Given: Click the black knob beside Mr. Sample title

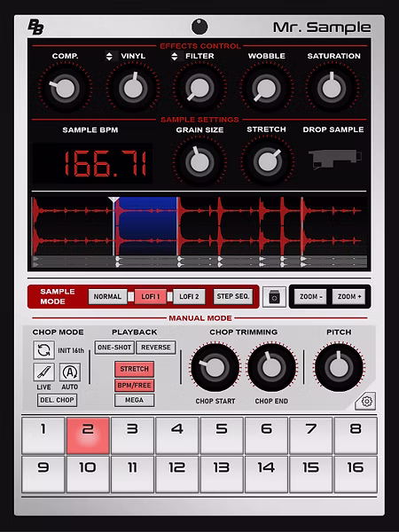Looking at the screenshot, I should click(x=199, y=27).
